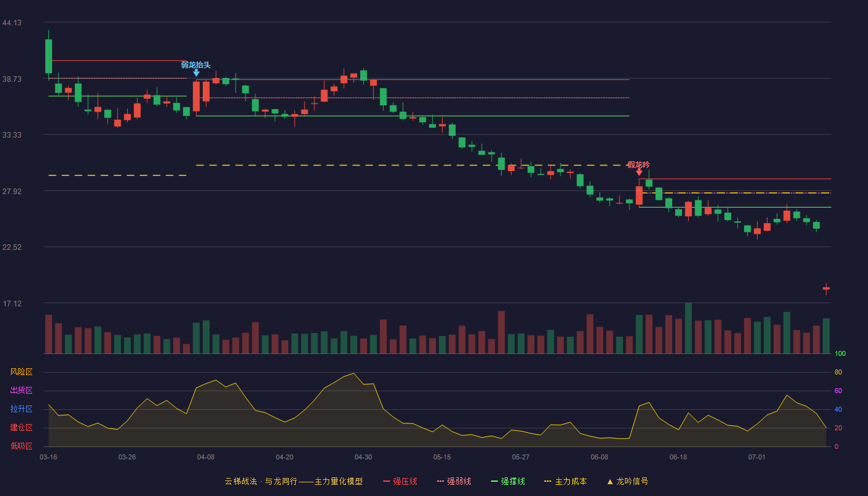Viewport: 868px width, 496px height.
Task: Click the 04-30 date axis label
Action: pos(363,457)
